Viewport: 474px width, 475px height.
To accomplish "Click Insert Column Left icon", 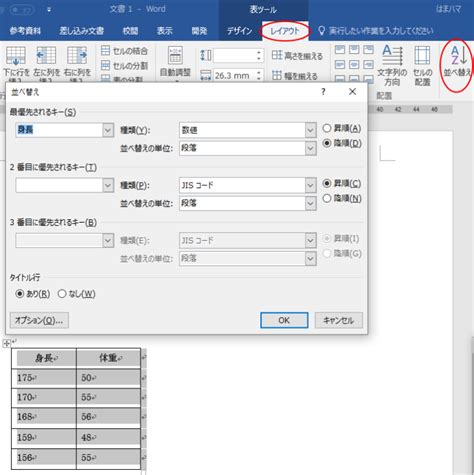I will click(46, 56).
